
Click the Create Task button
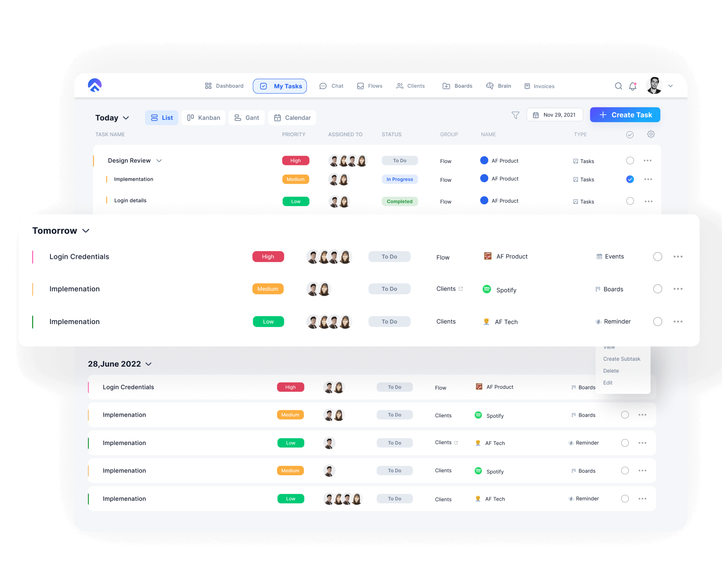click(x=625, y=115)
